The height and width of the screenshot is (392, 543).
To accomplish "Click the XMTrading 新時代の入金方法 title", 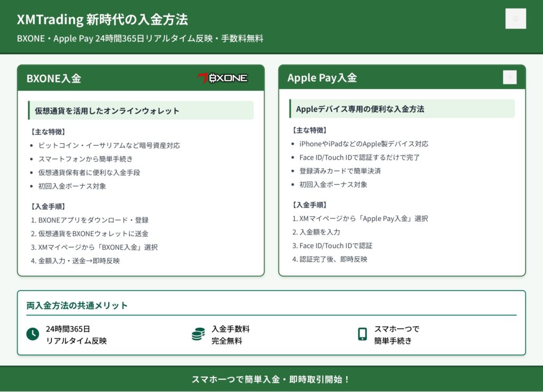I will pos(102,20).
